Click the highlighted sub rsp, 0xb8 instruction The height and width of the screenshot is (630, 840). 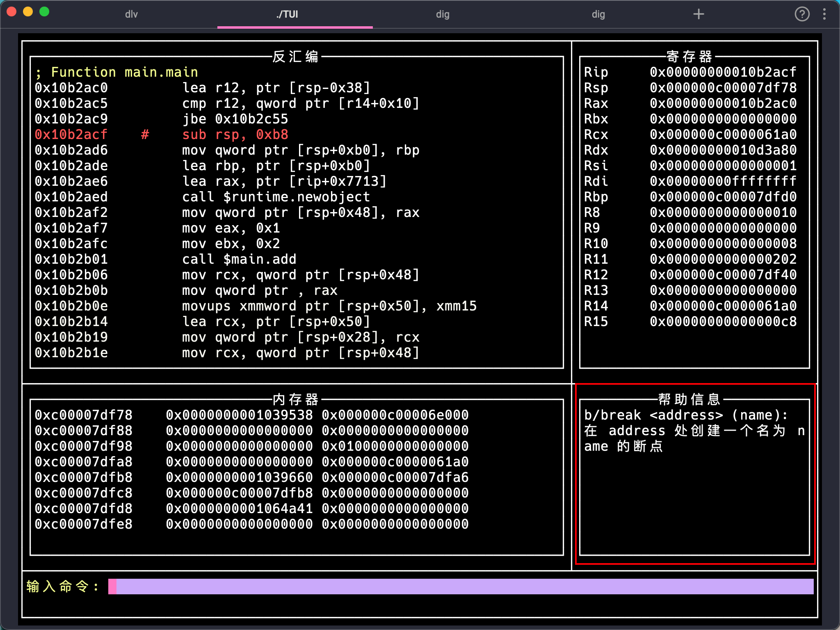pyautogui.click(x=235, y=135)
